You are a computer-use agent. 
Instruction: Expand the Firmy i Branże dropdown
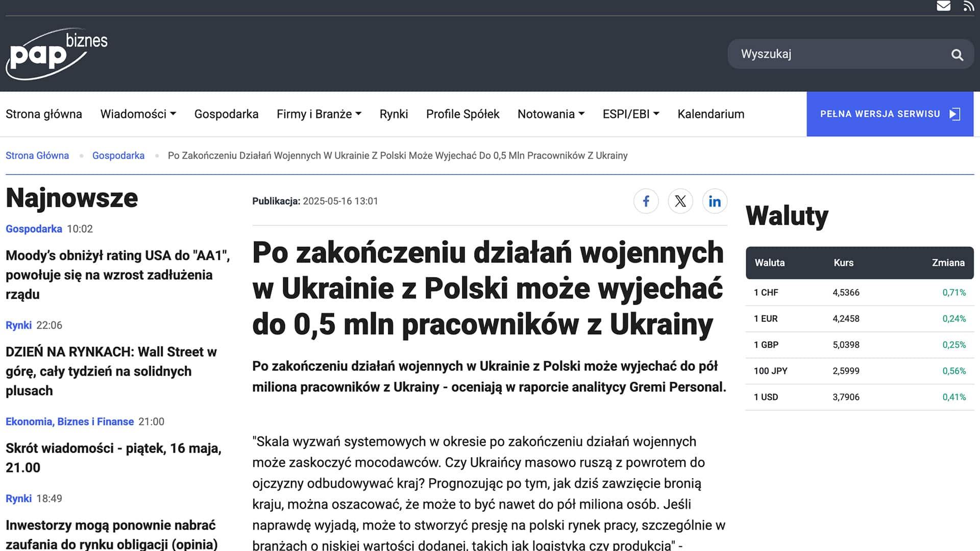click(319, 114)
